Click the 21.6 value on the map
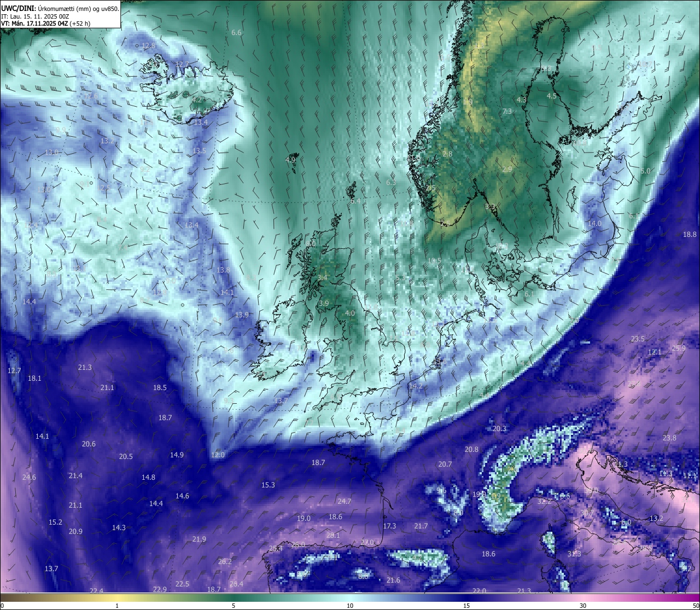Screen dimensions: 700x610 tap(393, 580)
